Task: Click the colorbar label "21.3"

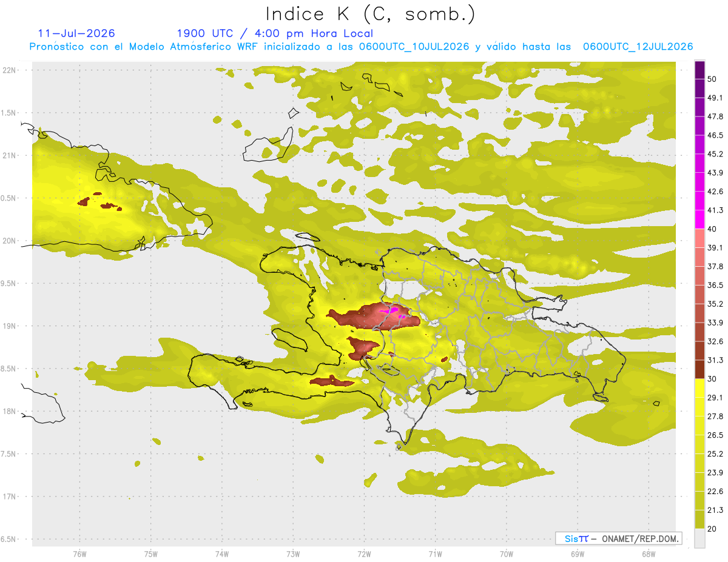Action: click(x=715, y=510)
